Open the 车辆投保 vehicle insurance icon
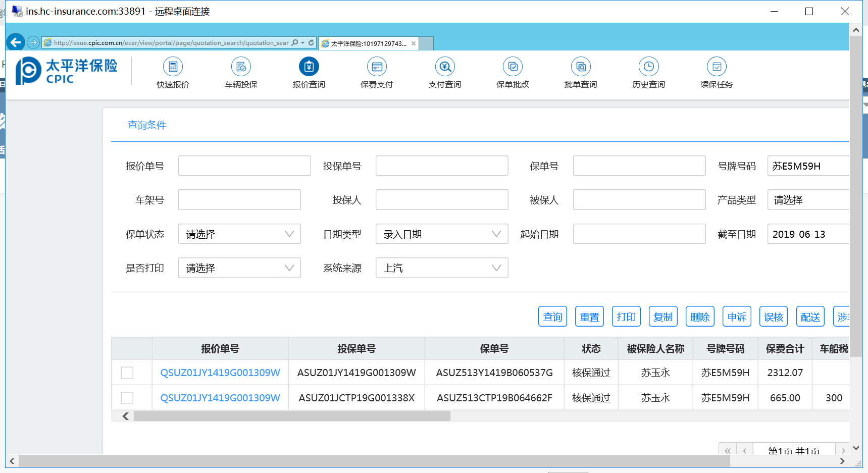Image resolution: width=868 pixels, height=473 pixels. (x=241, y=67)
